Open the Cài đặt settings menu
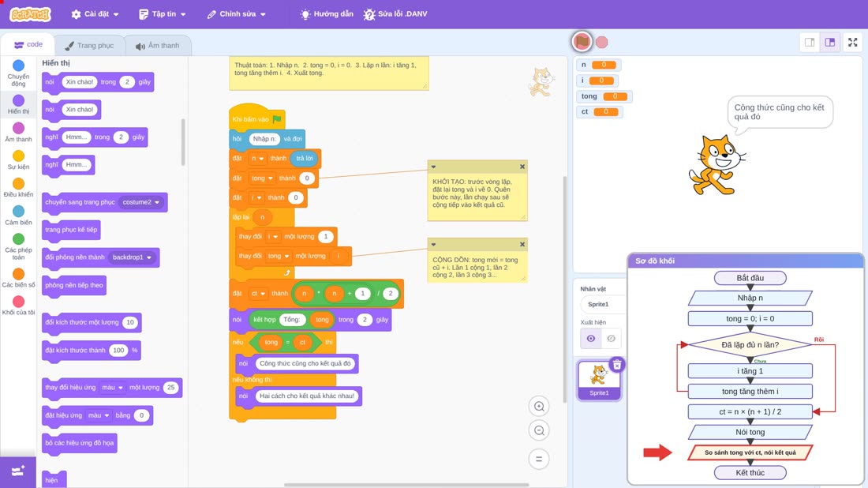Image resolution: width=868 pixels, height=488 pixels. click(95, 14)
